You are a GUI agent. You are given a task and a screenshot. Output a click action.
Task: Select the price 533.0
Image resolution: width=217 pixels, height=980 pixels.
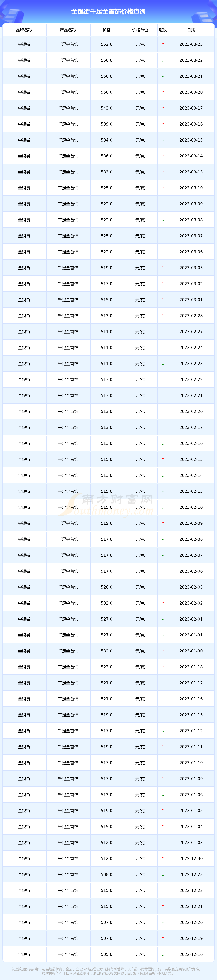coord(107,172)
